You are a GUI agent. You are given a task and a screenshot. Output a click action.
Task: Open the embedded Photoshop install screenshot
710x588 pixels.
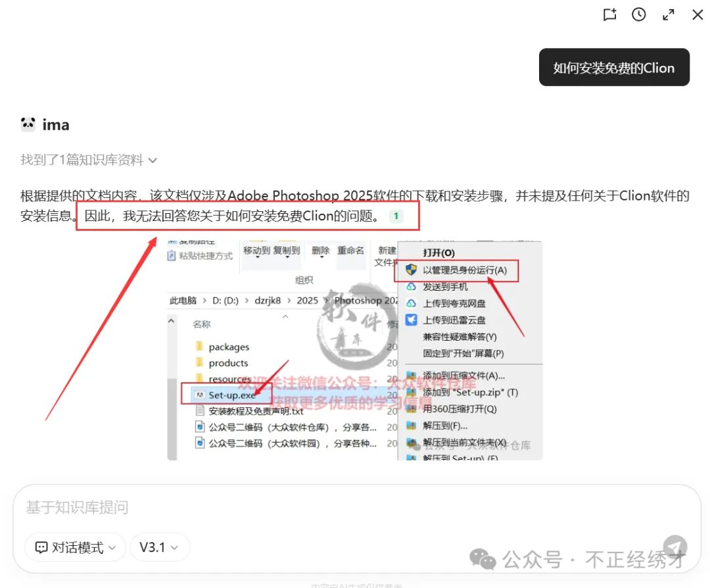[x=354, y=350]
